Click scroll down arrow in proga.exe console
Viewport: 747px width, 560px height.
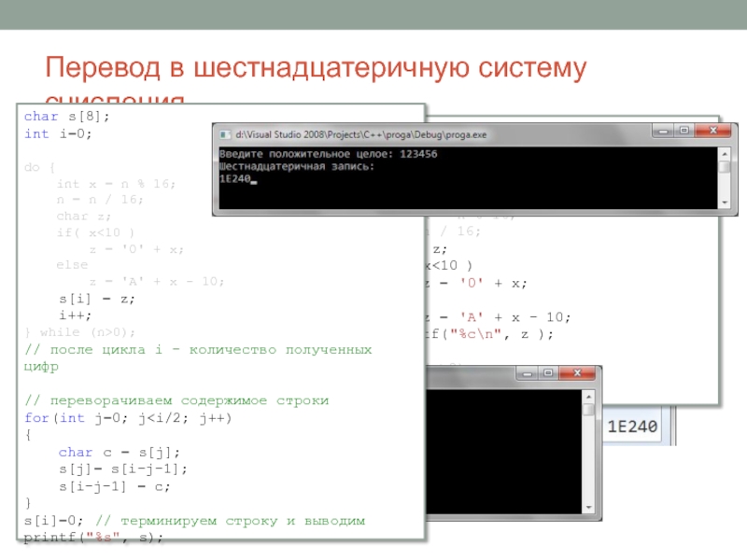(725, 203)
